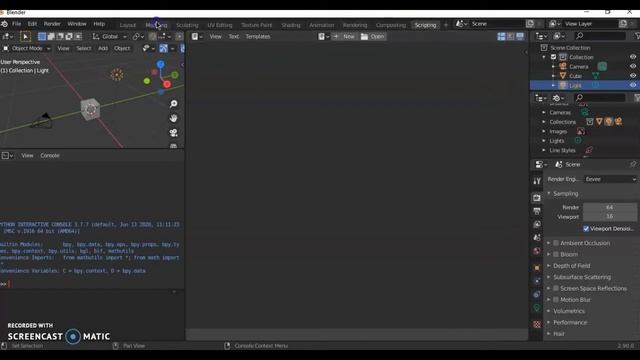Click the View Layer name field
The height and width of the screenshot is (360, 640).
coord(591,24)
